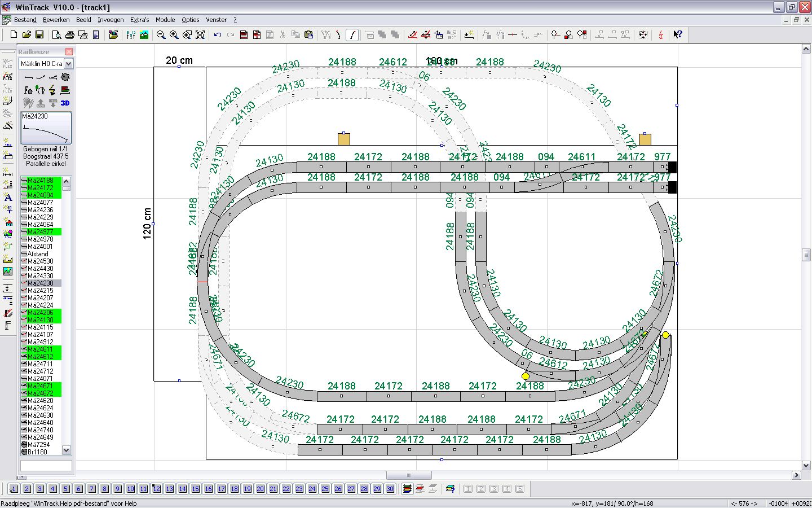Image resolution: width=812 pixels, height=508 pixels.
Task: Click the context help arrow icon
Action: [678, 35]
